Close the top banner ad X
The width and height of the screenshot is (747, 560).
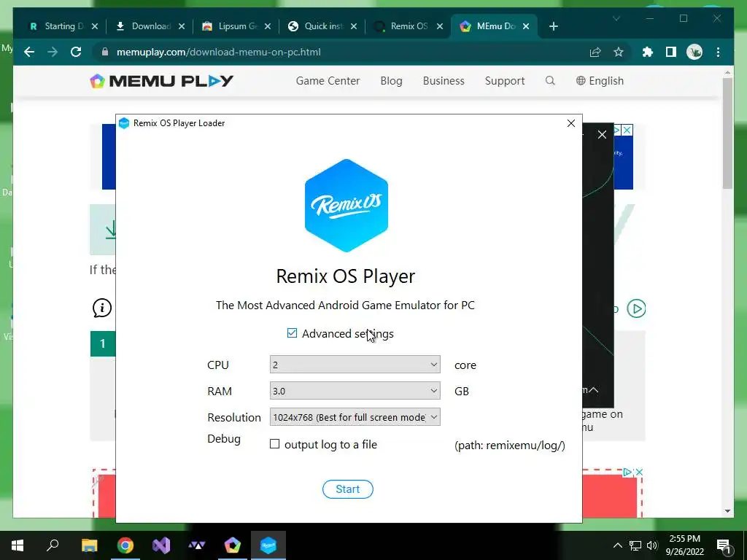pos(627,130)
